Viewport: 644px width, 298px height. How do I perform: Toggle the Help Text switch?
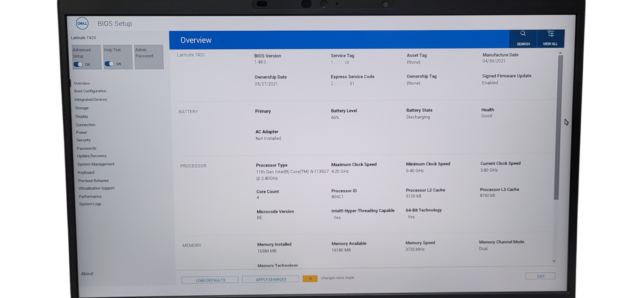pyautogui.click(x=109, y=64)
